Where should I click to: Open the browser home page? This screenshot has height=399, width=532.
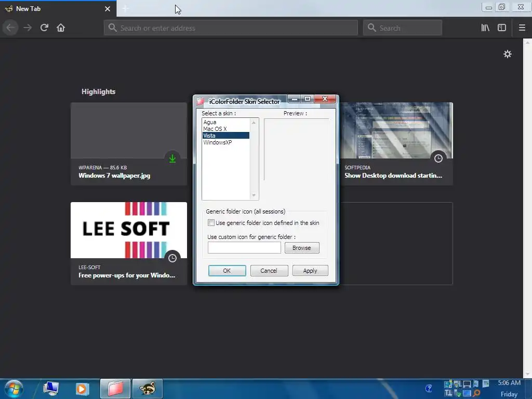[61, 28]
